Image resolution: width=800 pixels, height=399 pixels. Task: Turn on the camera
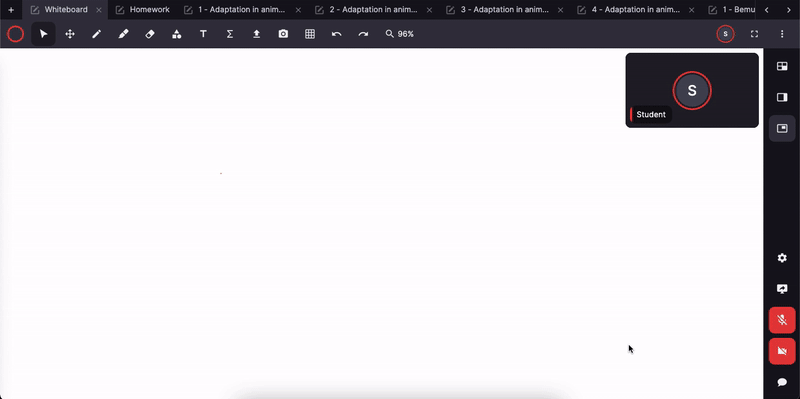tap(782, 351)
